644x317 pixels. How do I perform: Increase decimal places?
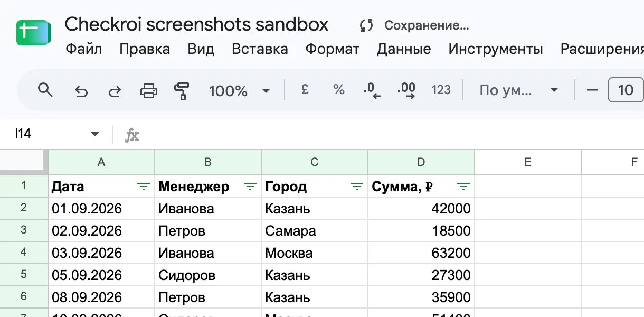[406, 91]
